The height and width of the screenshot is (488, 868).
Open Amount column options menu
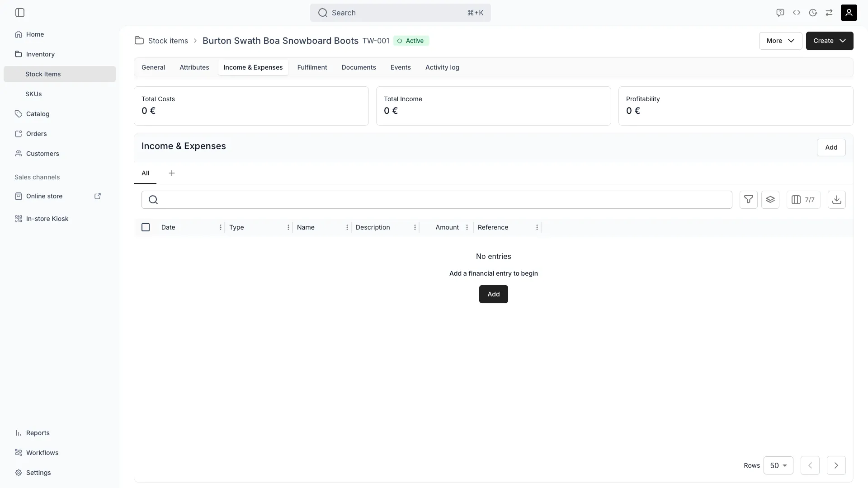467,227
